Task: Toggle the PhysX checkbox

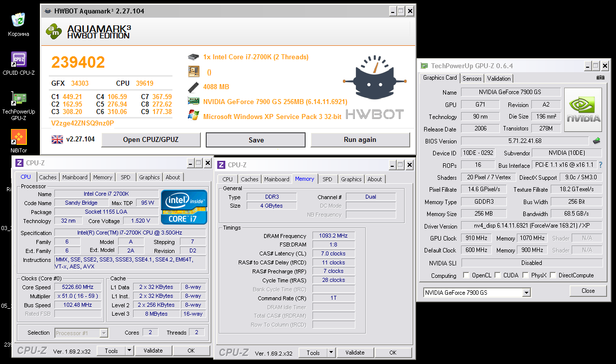Action: [x=525, y=275]
